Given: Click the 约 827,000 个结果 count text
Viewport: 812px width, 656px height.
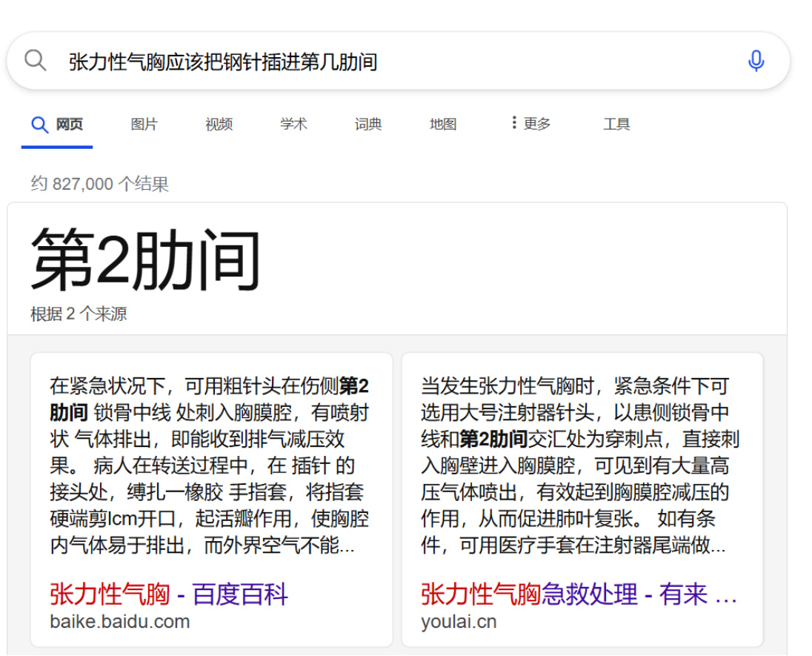Looking at the screenshot, I should (99, 184).
